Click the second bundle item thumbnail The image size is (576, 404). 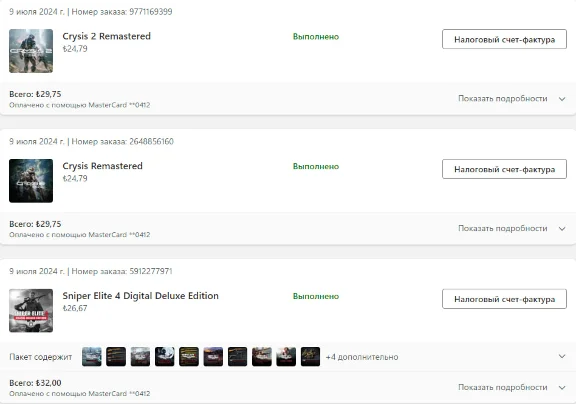coord(116,357)
